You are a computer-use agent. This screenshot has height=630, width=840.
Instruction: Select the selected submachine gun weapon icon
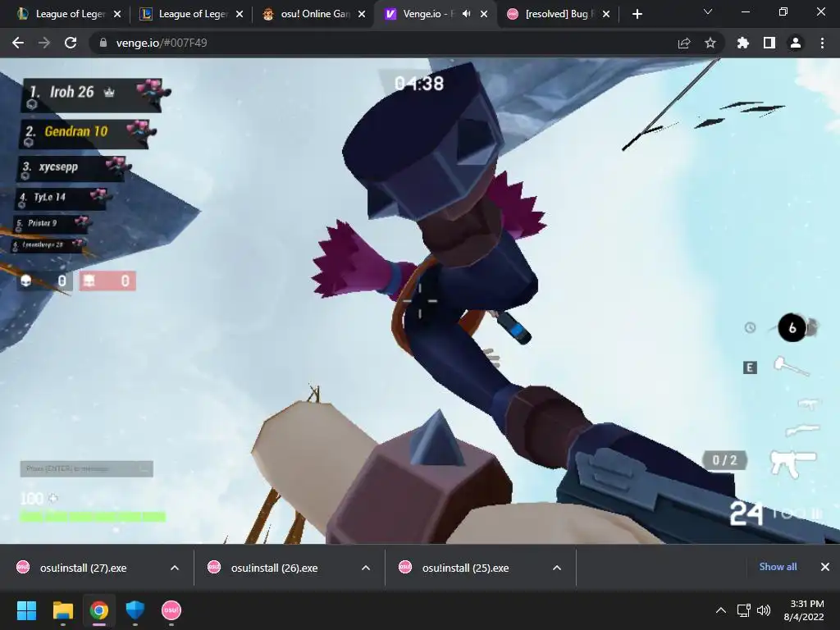793,463
